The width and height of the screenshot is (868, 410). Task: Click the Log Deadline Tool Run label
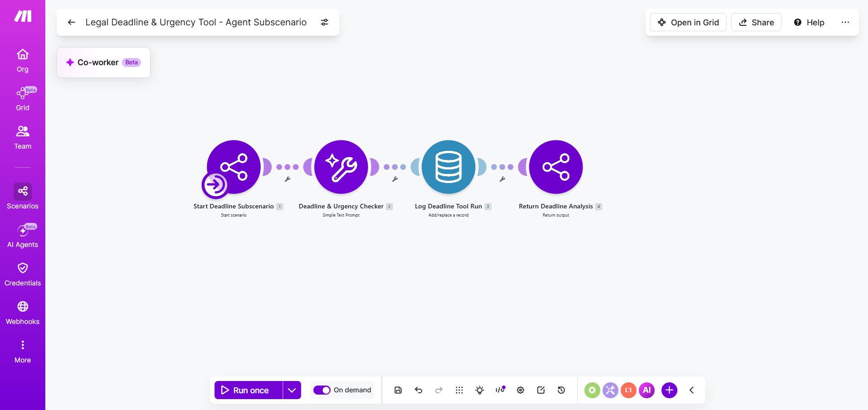coord(448,206)
